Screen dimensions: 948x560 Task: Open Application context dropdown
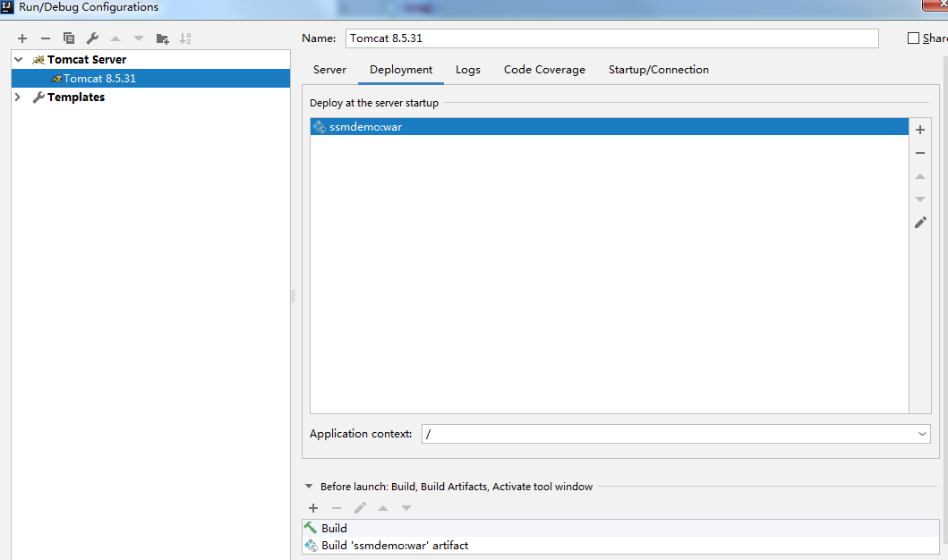[922, 434]
